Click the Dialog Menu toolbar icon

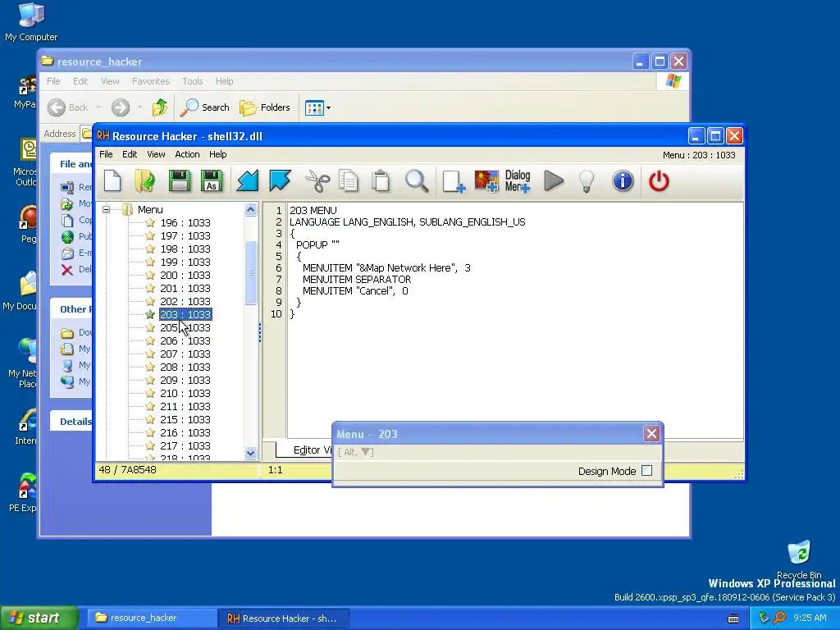point(518,181)
